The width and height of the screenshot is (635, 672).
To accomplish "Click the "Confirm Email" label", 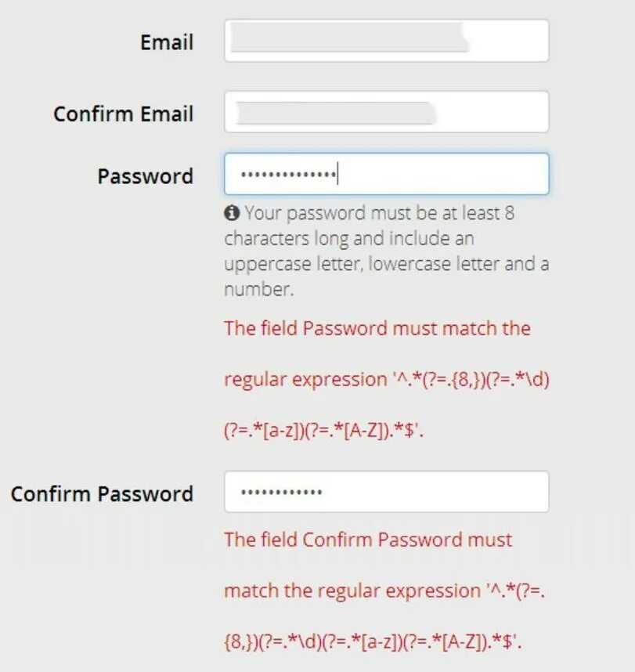I will 123,114.
